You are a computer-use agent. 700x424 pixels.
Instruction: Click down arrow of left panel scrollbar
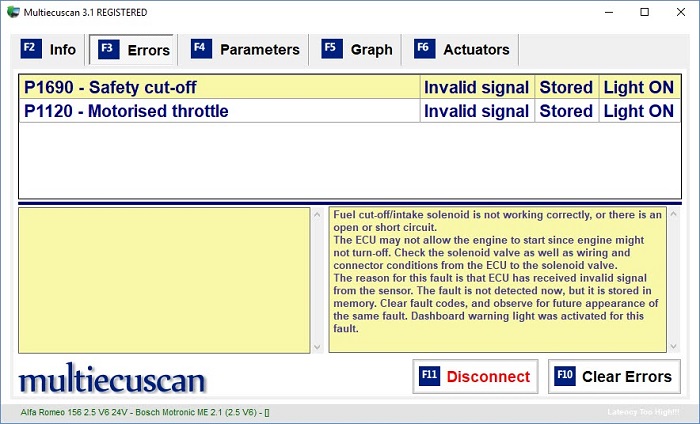tap(317, 347)
